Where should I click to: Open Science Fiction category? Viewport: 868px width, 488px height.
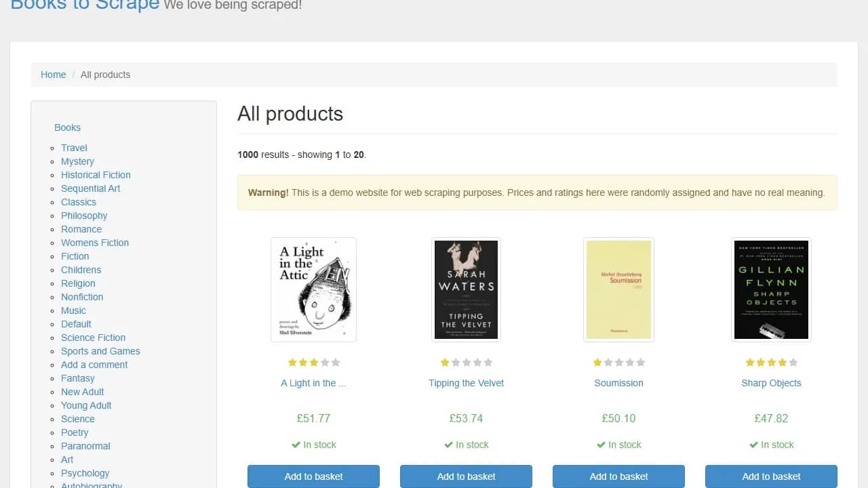pyautogui.click(x=93, y=338)
